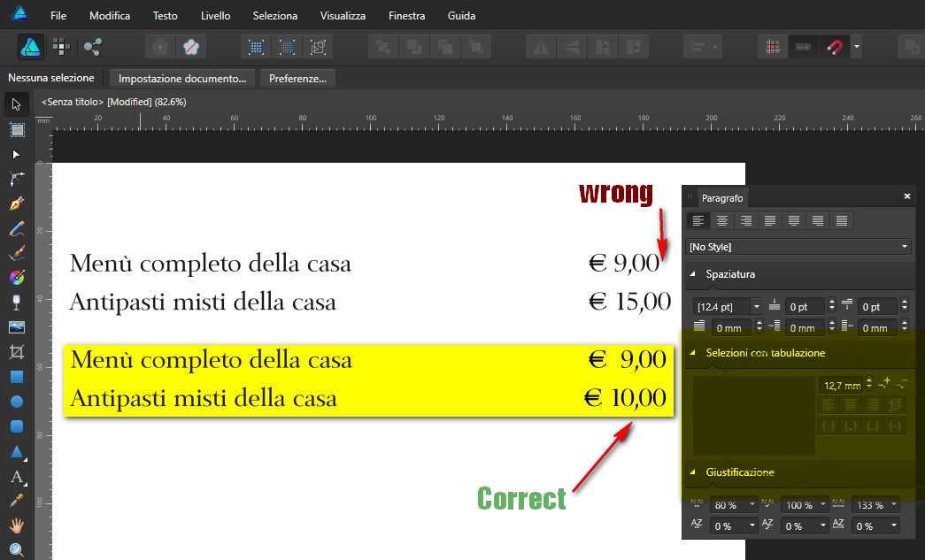Image resolution: width=925 pixels, height=560 pixels.
Task: Set paragraph to justify left
Action: [770, 221]
